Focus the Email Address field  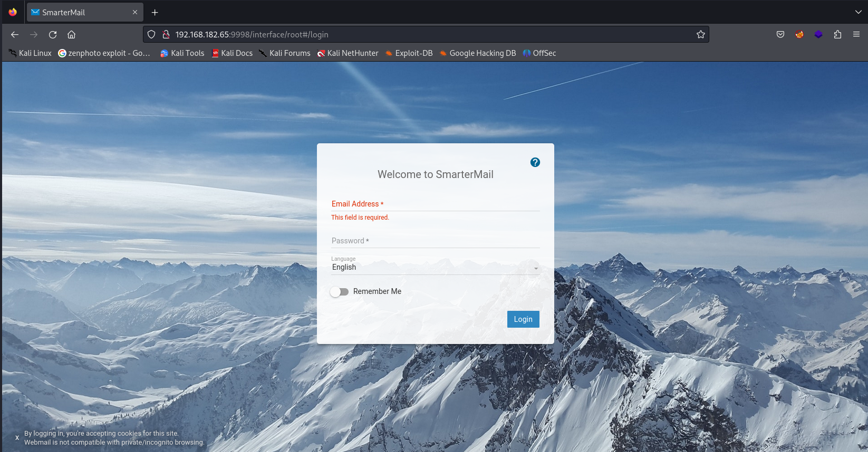[435, 204]
